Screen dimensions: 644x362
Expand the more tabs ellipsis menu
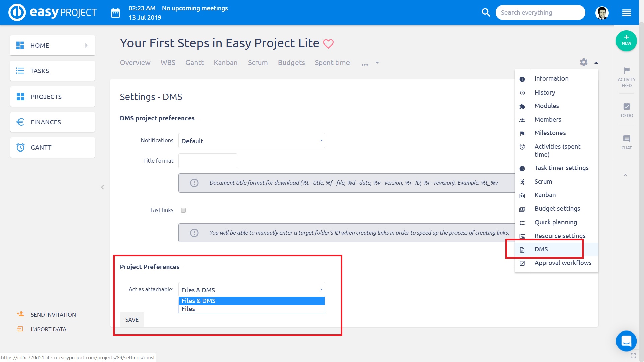pyautogui.click(x=365, y=64)
